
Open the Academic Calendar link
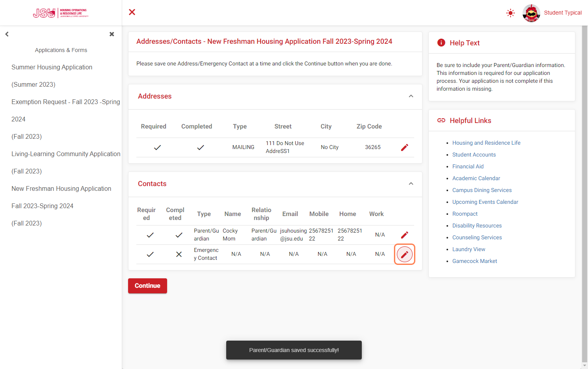(x=476, y=178)
